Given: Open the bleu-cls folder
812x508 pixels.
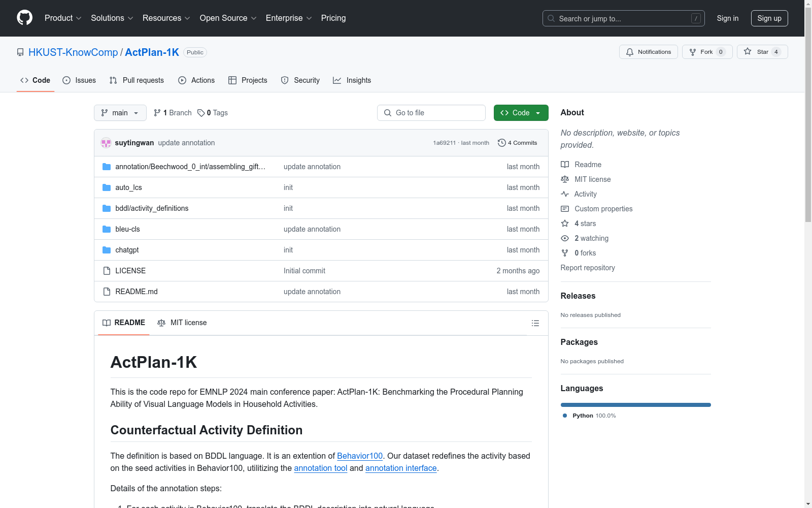Looking at the screenshot, I should 127,229.
